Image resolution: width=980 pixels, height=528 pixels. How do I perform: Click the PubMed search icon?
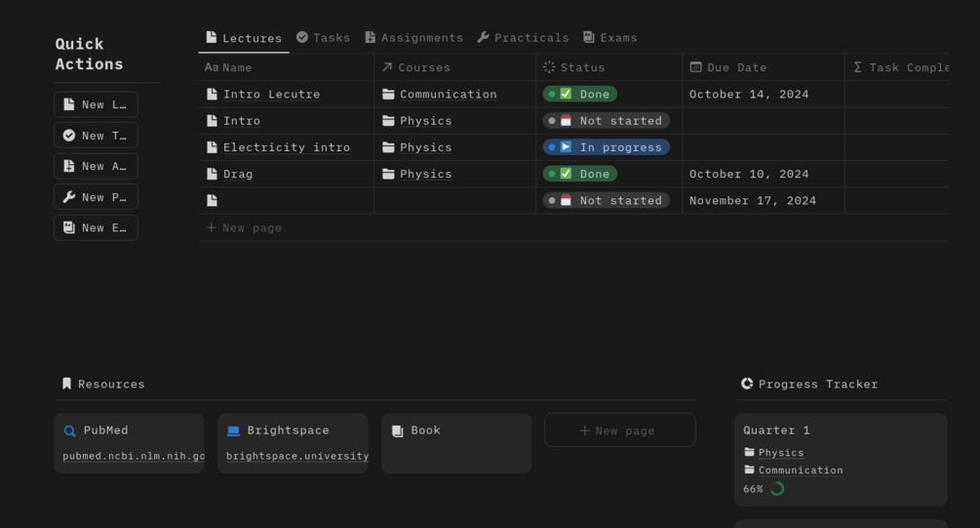69,430
